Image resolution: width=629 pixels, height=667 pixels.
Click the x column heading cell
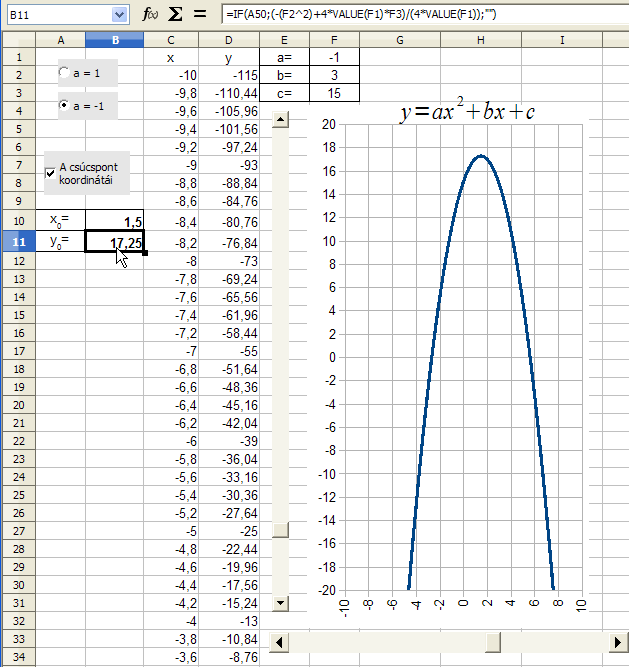click(x=171, y=57)
